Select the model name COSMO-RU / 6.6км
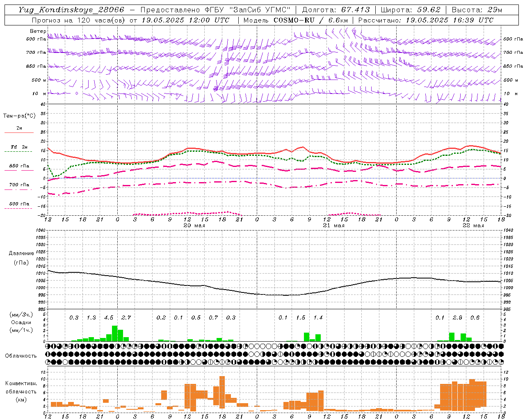This screenshot has width=525, height=420. click(x=311, y=20)
